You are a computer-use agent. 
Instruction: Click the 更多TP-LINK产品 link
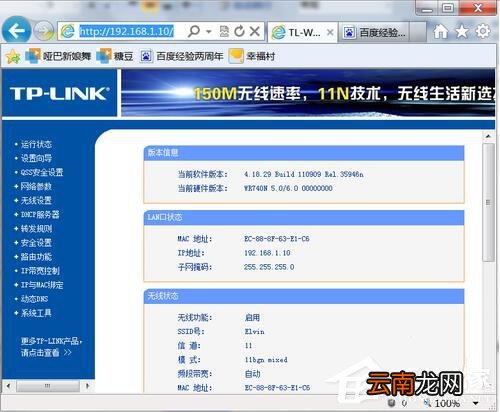(51, 346)
